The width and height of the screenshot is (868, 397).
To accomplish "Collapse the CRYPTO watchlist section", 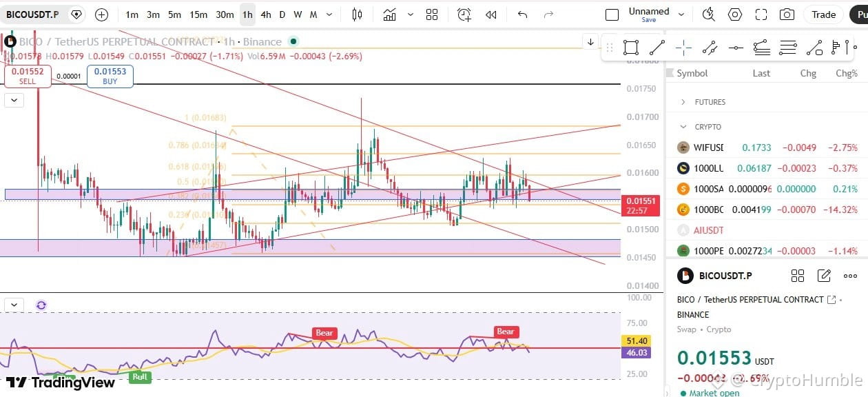I will [683, 127].
